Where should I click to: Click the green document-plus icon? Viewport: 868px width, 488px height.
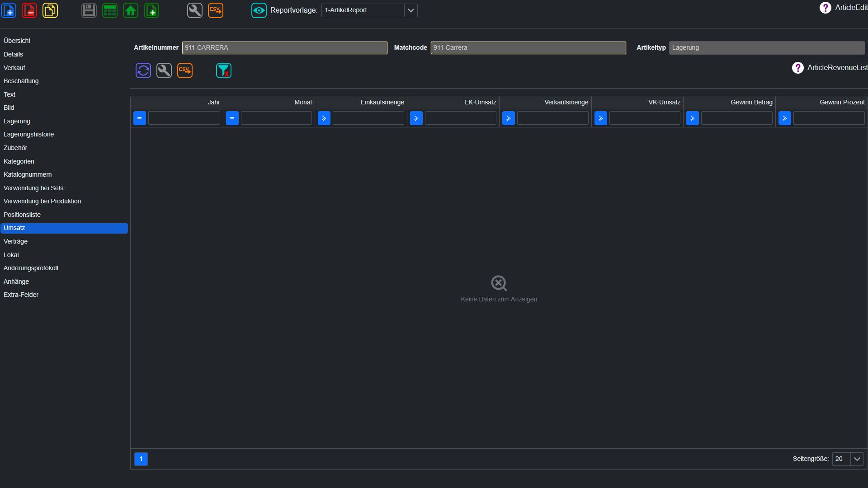point(151,10)
